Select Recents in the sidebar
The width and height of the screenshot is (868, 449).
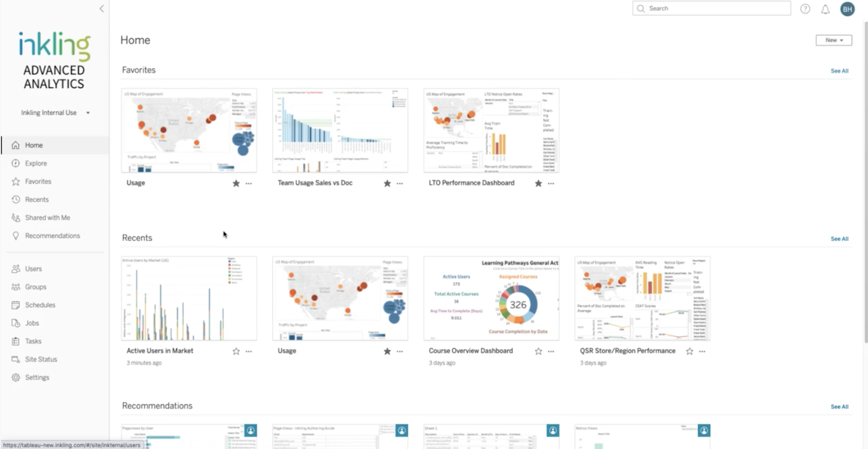point(37,200)
